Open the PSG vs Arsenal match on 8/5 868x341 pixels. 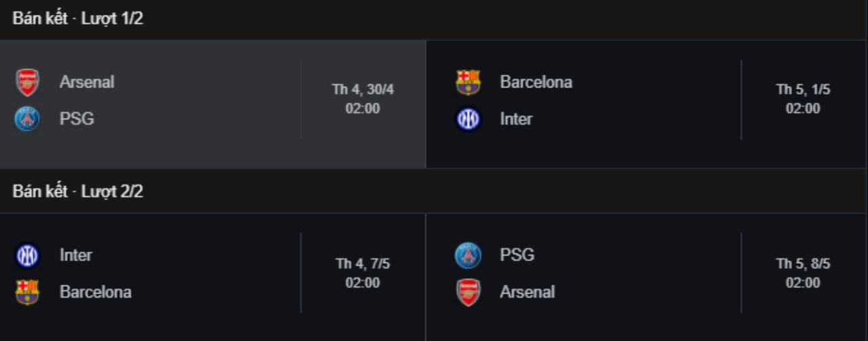pos(647,277)
